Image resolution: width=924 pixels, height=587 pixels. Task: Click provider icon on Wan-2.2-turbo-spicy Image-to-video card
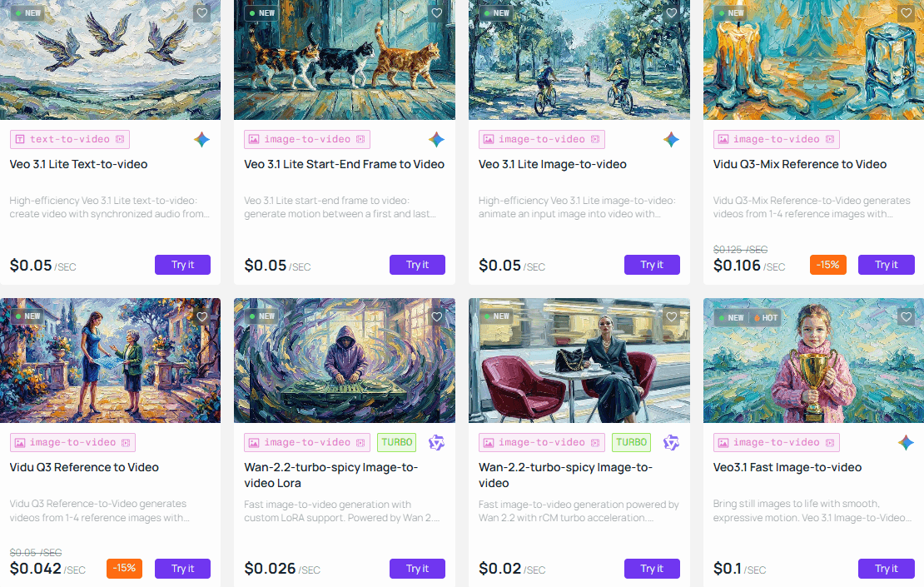[671, 443]
